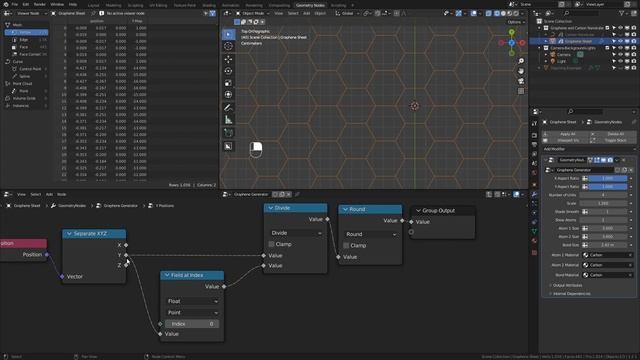Open Modifiers wrench tab in properties editor
640x360 pixels.
[534, 194]
